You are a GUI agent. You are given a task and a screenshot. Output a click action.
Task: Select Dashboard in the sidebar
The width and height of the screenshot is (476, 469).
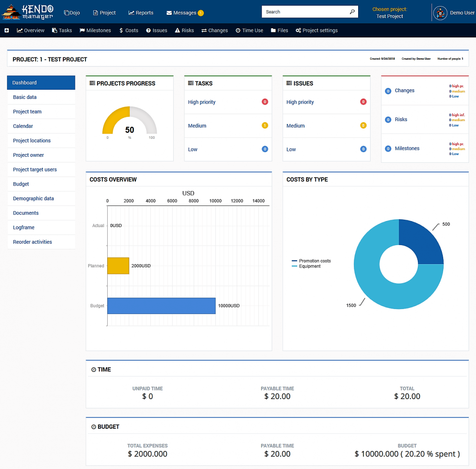coord(25,82)
